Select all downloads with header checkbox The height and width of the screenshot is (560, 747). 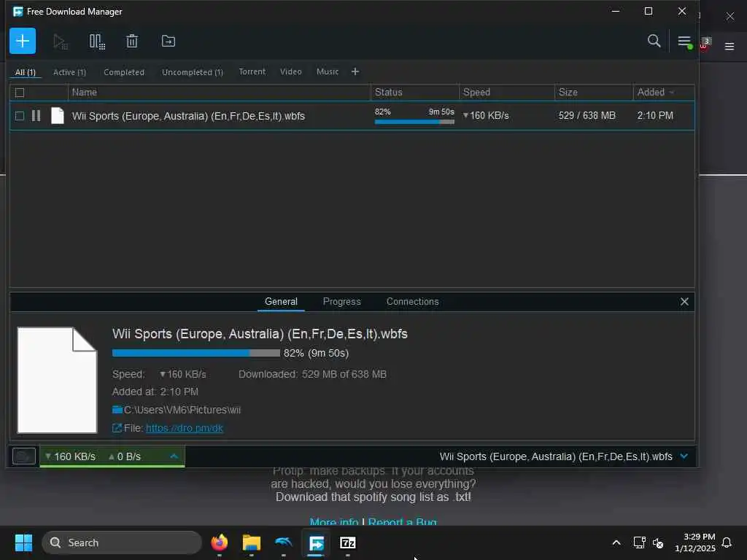(20, 93)
